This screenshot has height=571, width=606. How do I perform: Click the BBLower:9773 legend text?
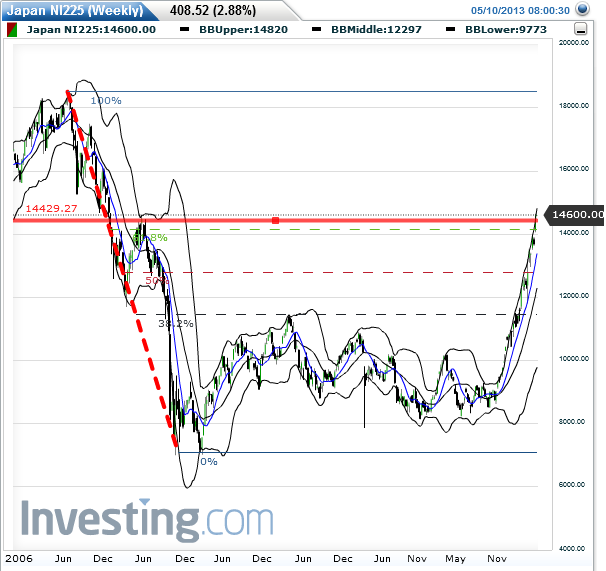click(x=506, y=30)
